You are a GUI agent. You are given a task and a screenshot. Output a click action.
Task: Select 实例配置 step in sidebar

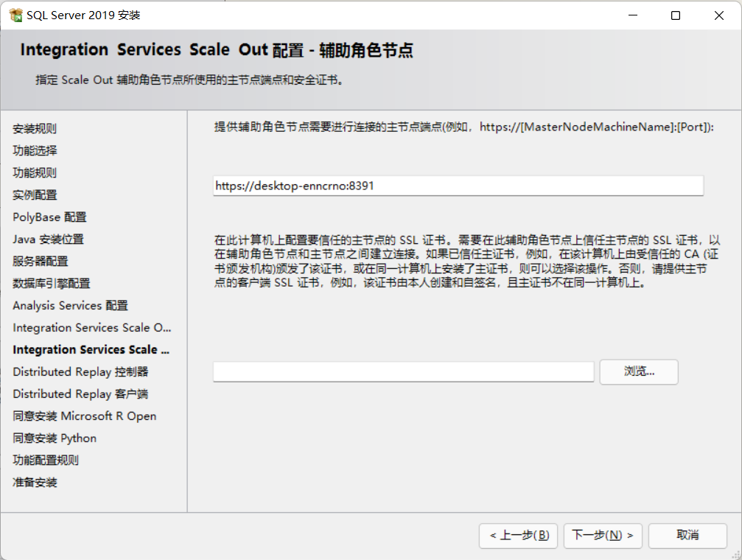(x=35, y=195)
